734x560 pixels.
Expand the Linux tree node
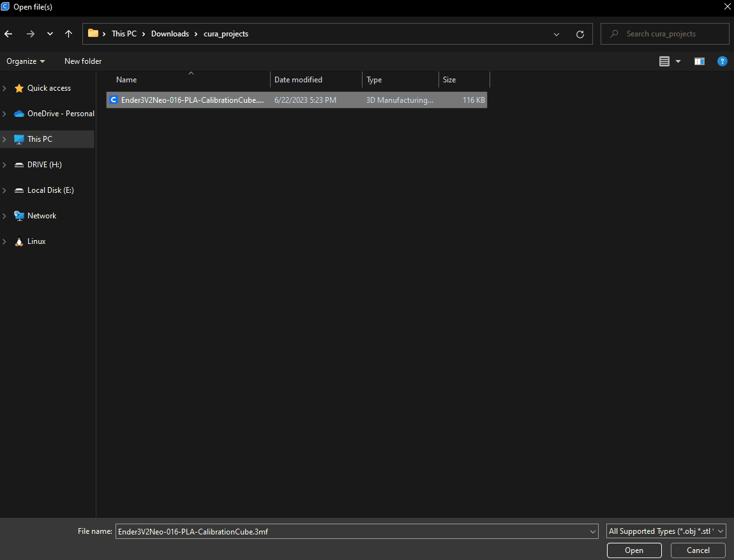coord(4,241)
